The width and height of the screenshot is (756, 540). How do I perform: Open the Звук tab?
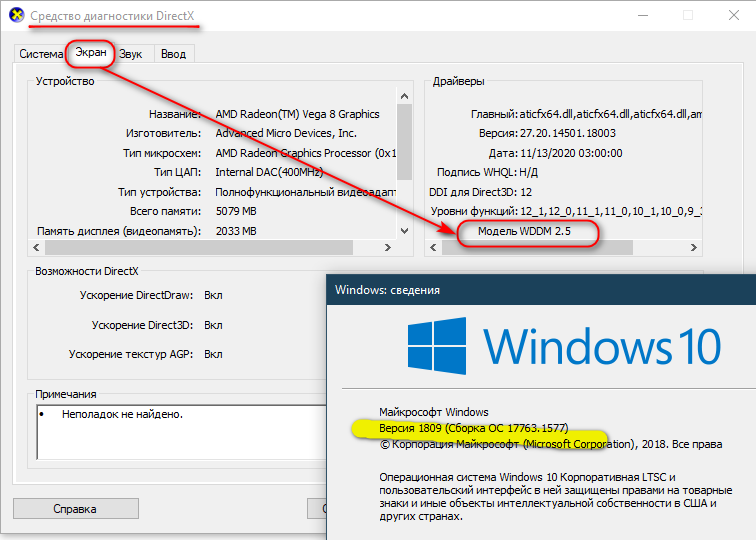click(131, 54)
